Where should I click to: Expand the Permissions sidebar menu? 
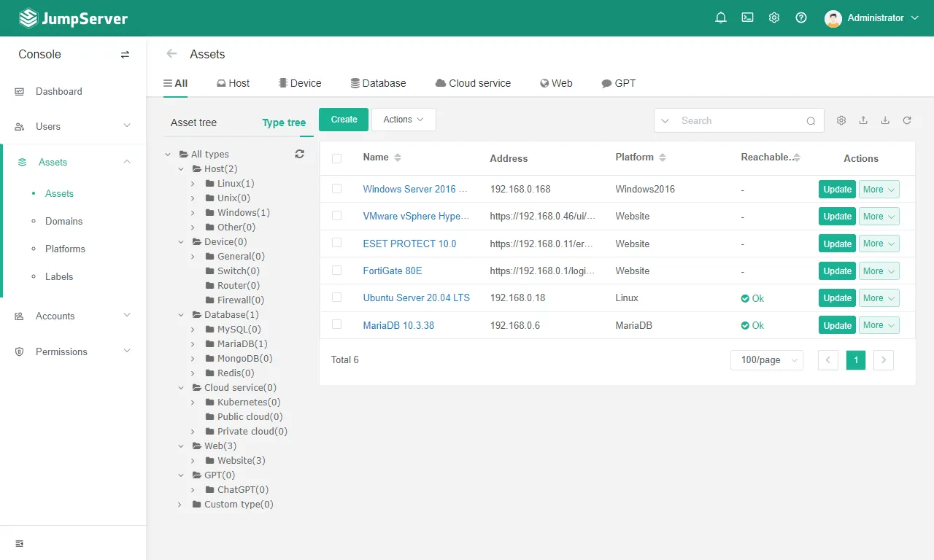[73, 351]
